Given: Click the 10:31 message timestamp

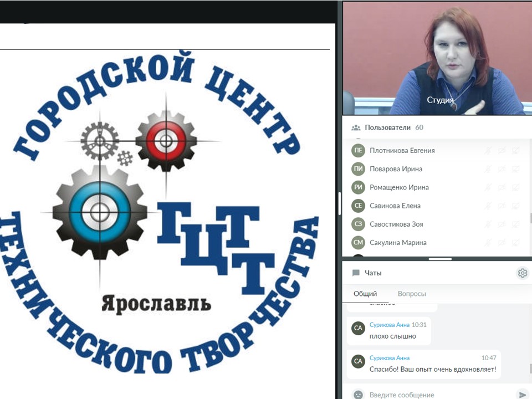Looking at the screenshot, I should click(419, 325).
